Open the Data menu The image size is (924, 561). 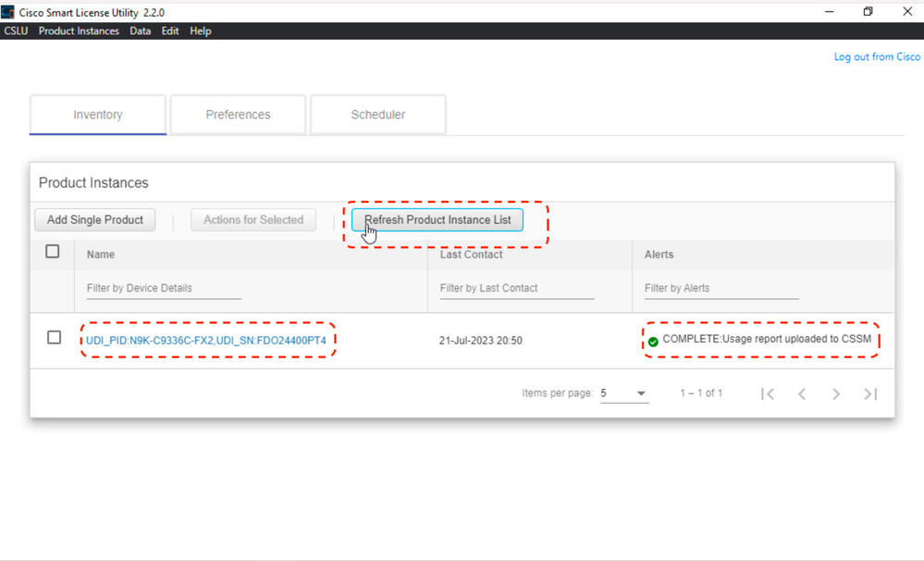(140, 31)
